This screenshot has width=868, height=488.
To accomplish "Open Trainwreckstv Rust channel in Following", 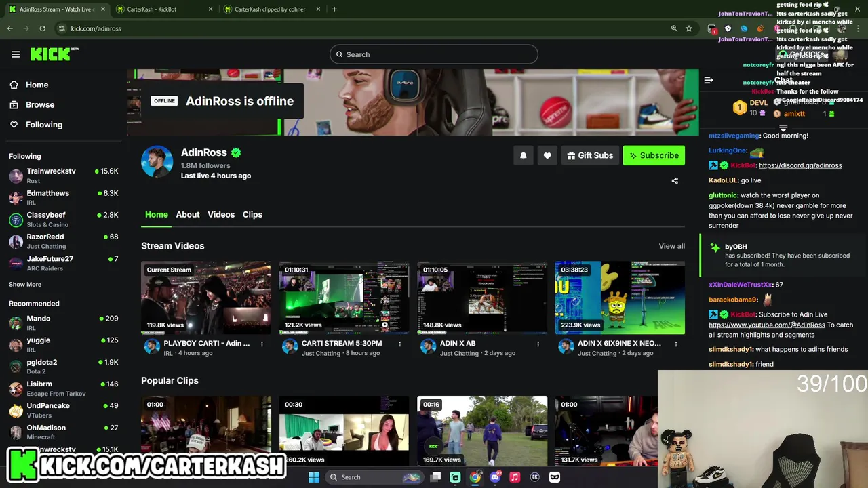I will [64, 176].
